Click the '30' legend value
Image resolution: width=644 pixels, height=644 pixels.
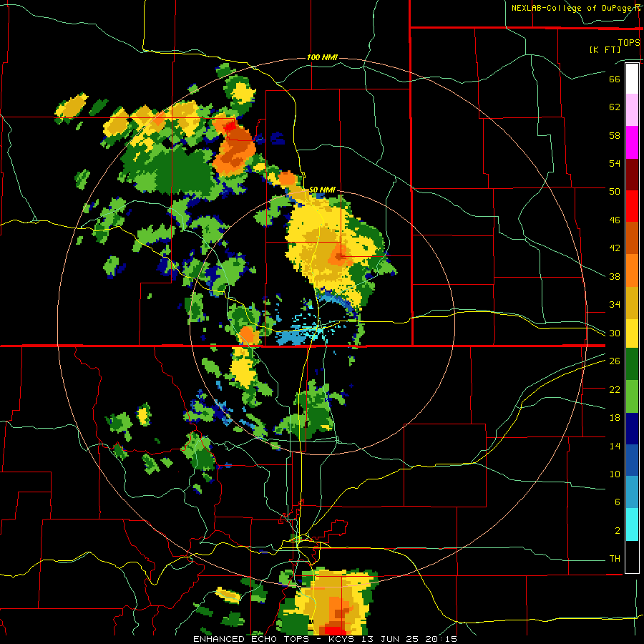[x=615, y=333]
